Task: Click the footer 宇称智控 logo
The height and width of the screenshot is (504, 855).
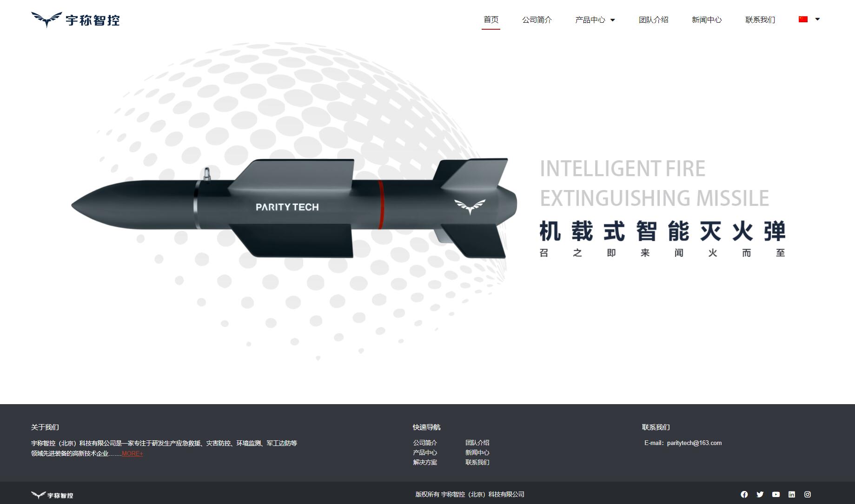Action: (x=52, y=495)
